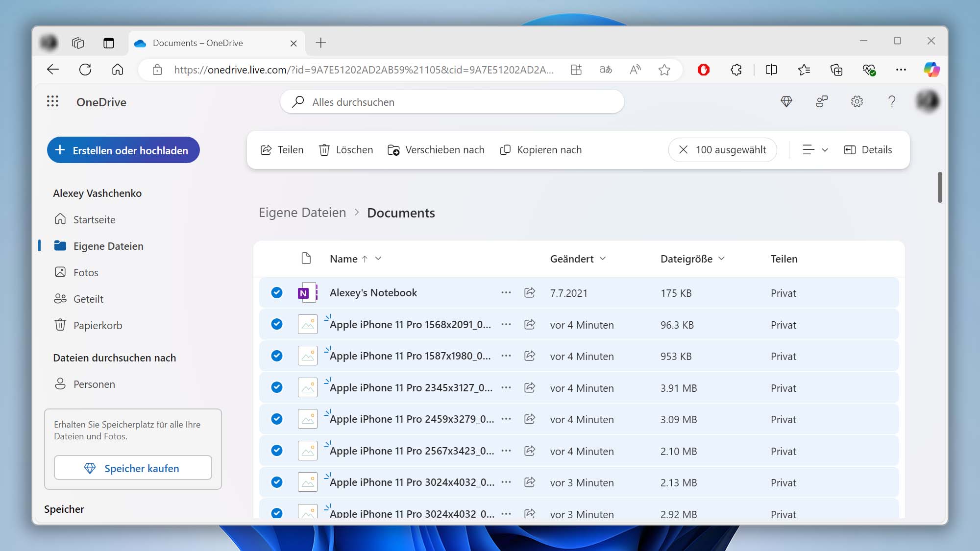Open the browser essentials heart icon
The image size is (980, 551).
click(x=869, y=70)
